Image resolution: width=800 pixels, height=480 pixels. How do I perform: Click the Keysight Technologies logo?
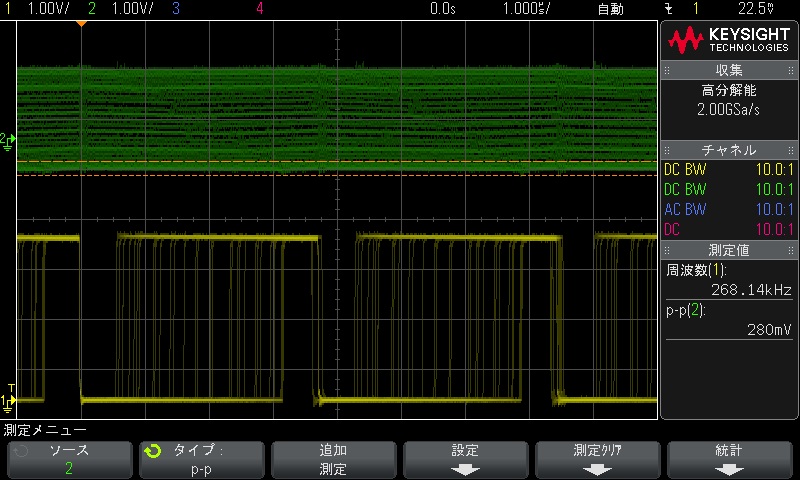tap(728, 40)
